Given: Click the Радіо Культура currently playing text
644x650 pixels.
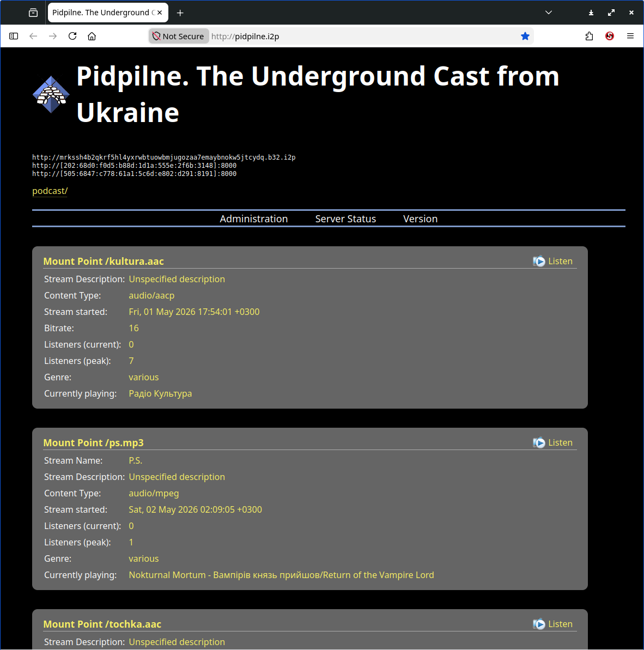Looking at the screenshot, I should pos(160,393).
